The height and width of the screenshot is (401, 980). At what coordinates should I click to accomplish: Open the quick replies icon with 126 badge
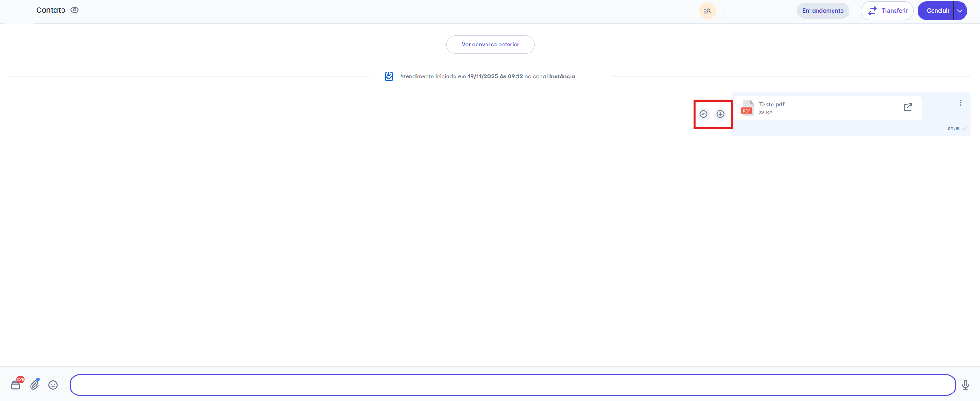click(16, 385)
